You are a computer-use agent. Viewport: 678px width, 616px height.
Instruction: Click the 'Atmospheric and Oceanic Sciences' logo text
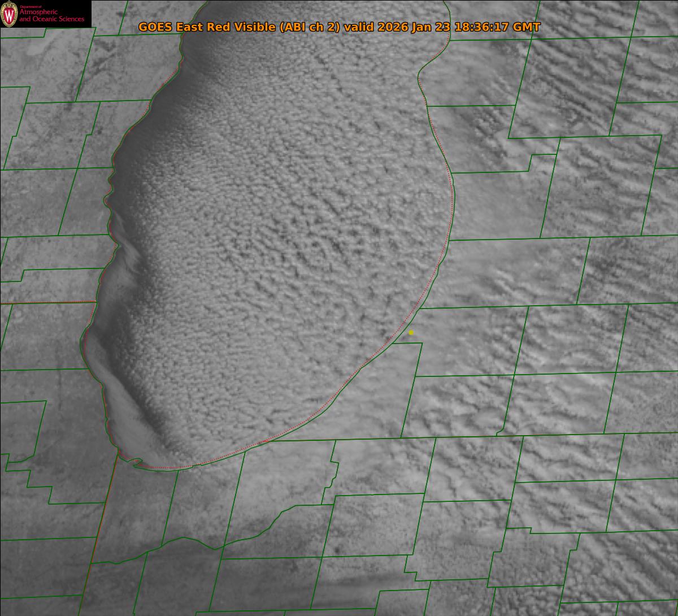coord(51,16)
